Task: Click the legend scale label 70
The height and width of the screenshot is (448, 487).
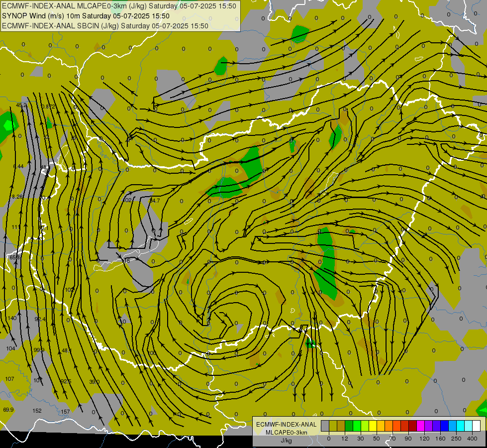Action: click(x=392, y=439)
